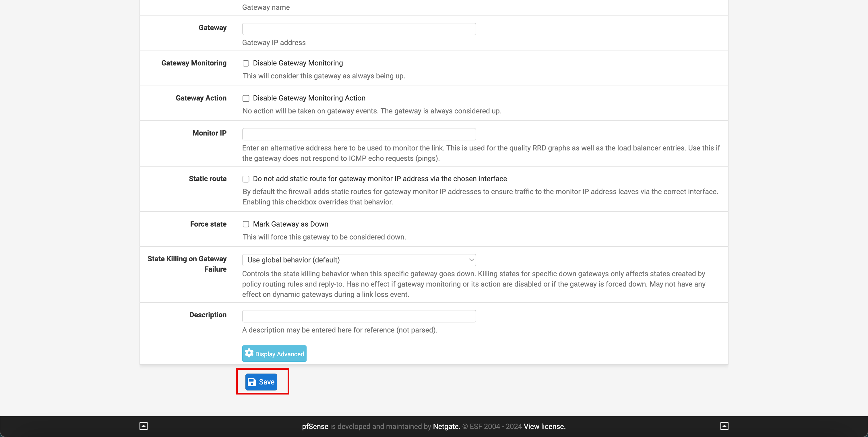The height and width of the screenshot is (437, 868).
Task: Click the pfSense scroll-up icon at bottom right
Action: pos(724,426)
